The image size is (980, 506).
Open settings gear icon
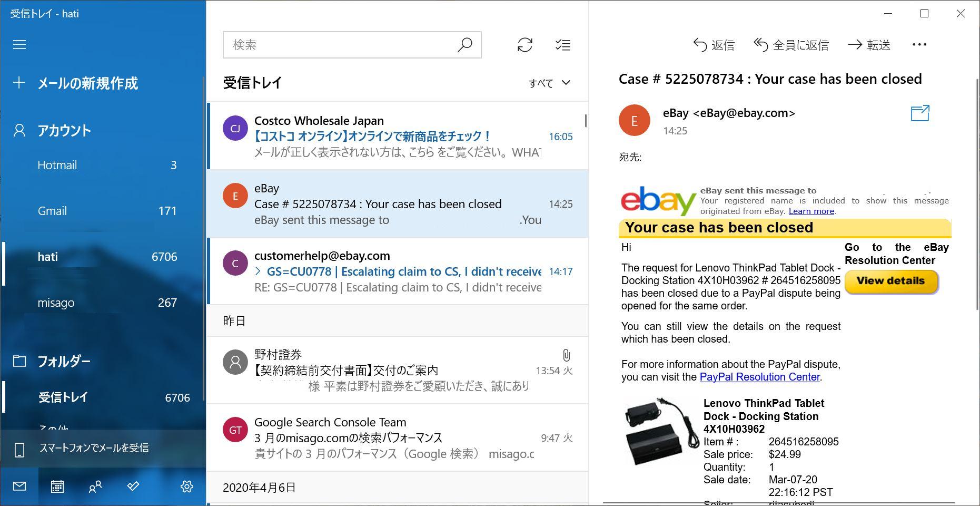(x=187, y=486)
